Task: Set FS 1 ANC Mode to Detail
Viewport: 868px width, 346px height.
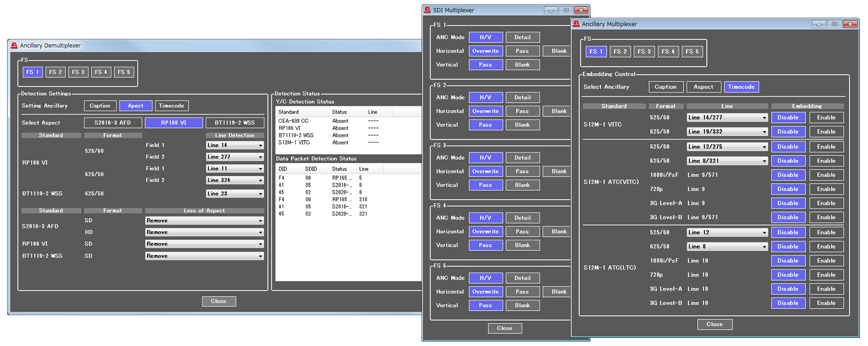Action: [x=522, y=37]
